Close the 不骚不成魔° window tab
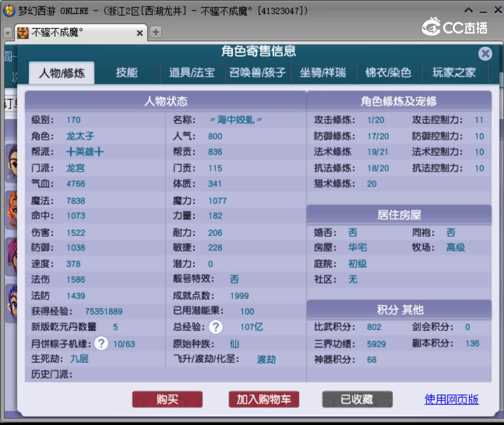Viewport: 504px width, 425px height. [139, 33]
